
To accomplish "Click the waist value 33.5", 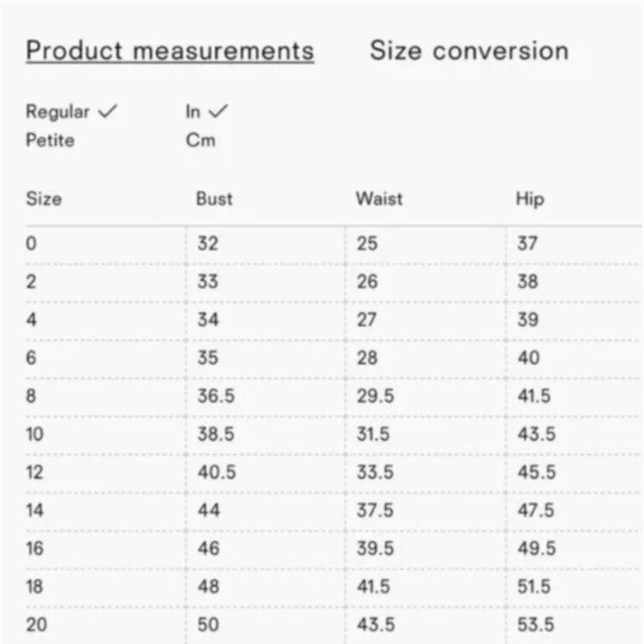I will [x=375, y=472].
